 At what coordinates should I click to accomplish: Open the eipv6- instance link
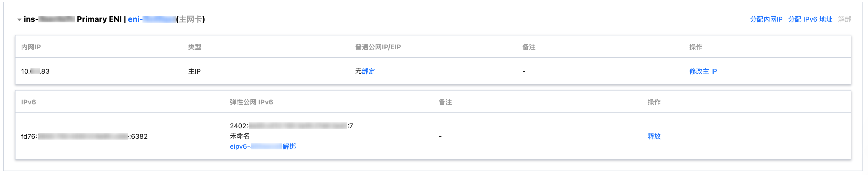click(256, 146)
